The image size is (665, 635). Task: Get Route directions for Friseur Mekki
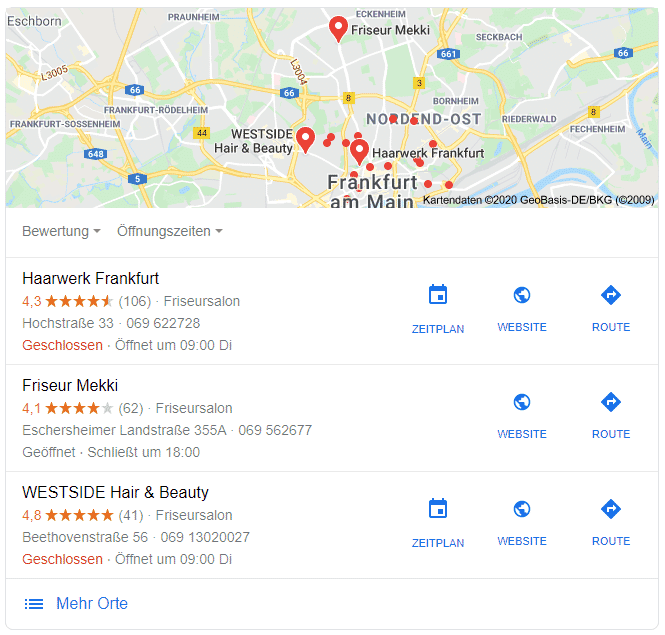pos(611,402)
